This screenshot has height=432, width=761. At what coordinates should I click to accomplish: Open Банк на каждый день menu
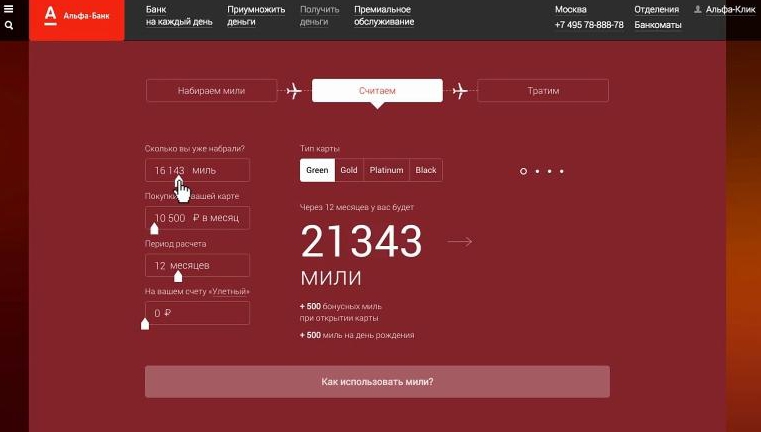tap(179, 16)
